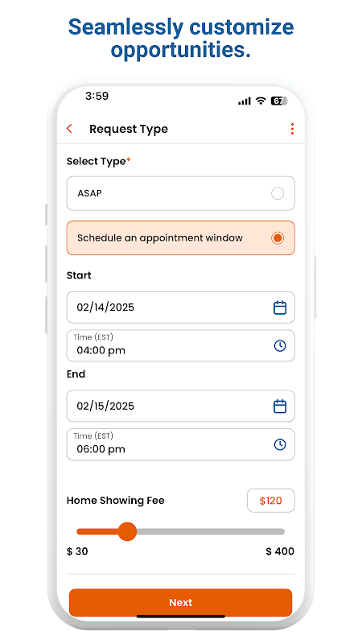Open the End time clock icon
The width and height of the screenshot is (362, 644).
[x=279, y=444]
